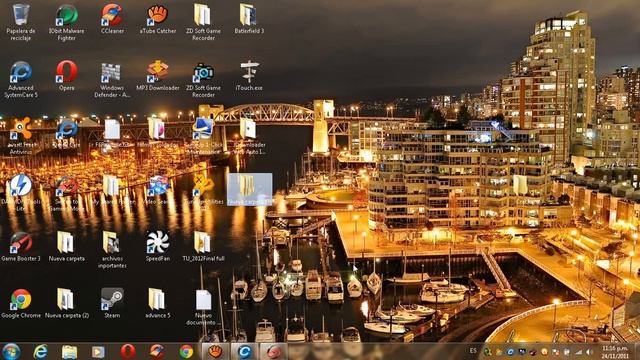Launch ZD Soft Game Recorder camera shortcut
The image size is (640, 360).
point(203,79)
